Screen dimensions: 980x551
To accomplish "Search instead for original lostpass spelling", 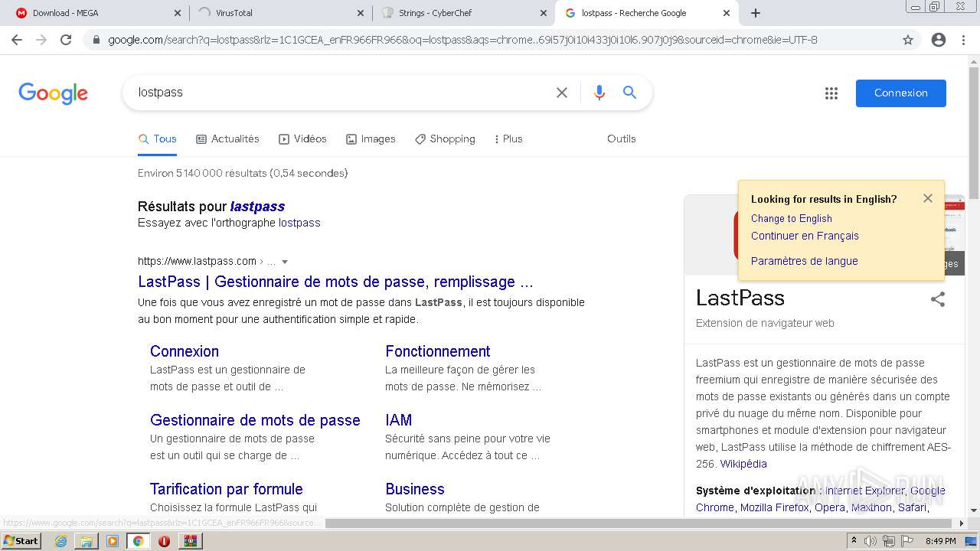I will pyautogui.click(x=299, y=223).
